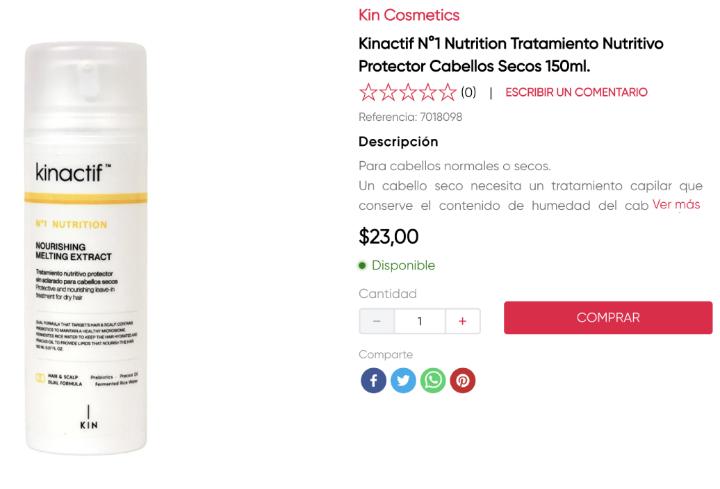This screenshot has height=489, width=720.
Task: Click the Disponible availability indicator
Action: [397, 265]
